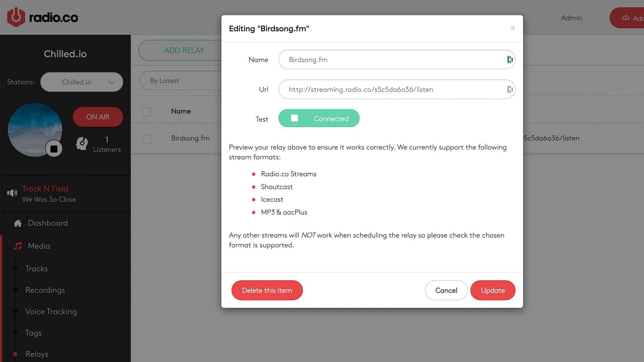644x362 pixels.
Task: Click the stop playback button on artwork
Action: [x=54, y=149]
